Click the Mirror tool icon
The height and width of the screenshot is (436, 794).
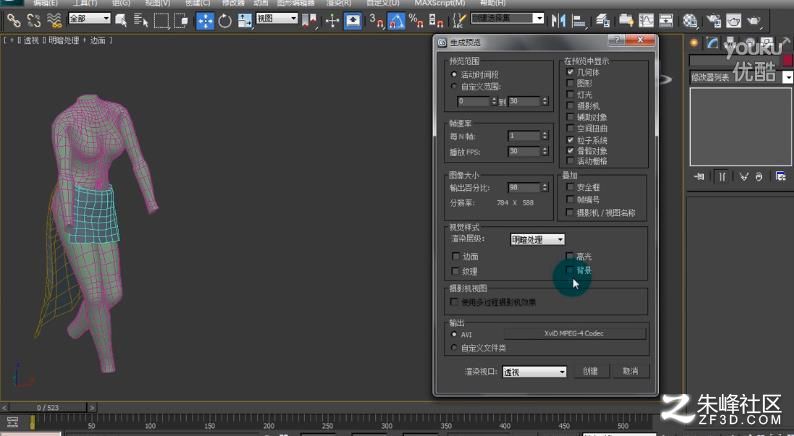click(558, 21)
